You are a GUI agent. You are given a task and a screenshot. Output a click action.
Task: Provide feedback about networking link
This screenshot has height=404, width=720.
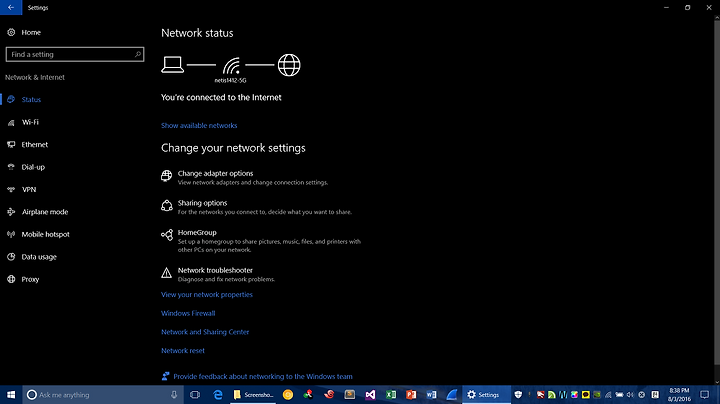pos(263,376)
